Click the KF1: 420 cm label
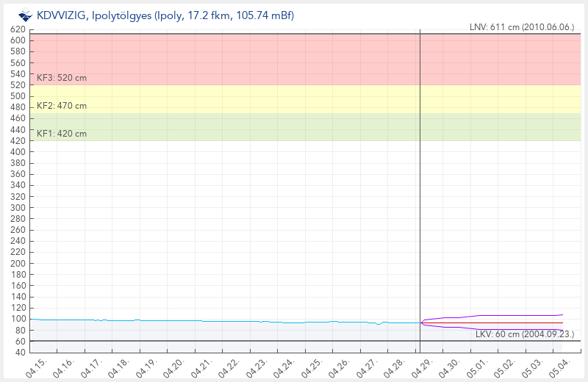This screenshot has width=588, height=382. tap(62, 133)
